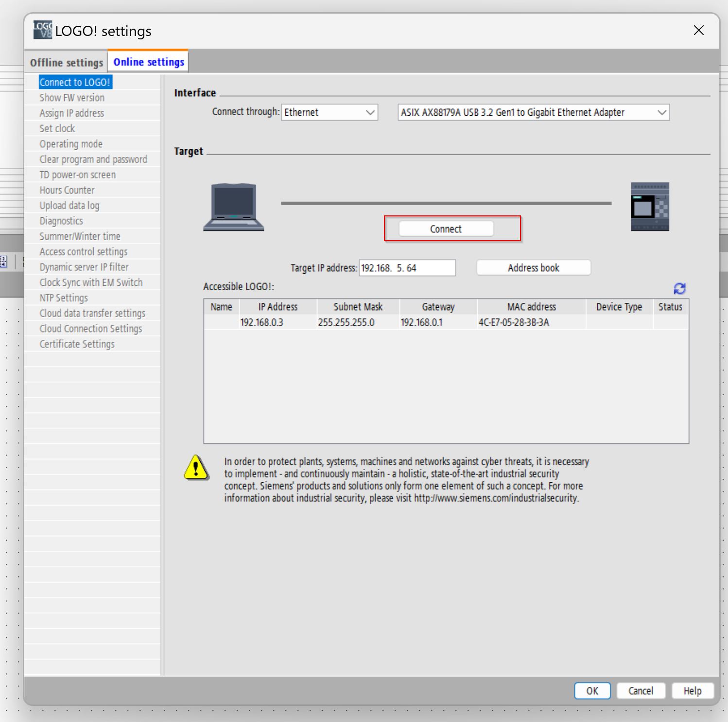Open Operating mode settings

71,144
